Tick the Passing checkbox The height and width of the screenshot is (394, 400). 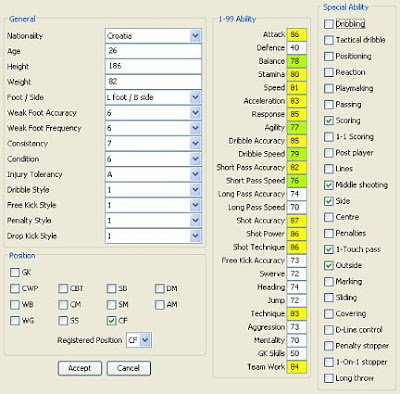(329, 104)
